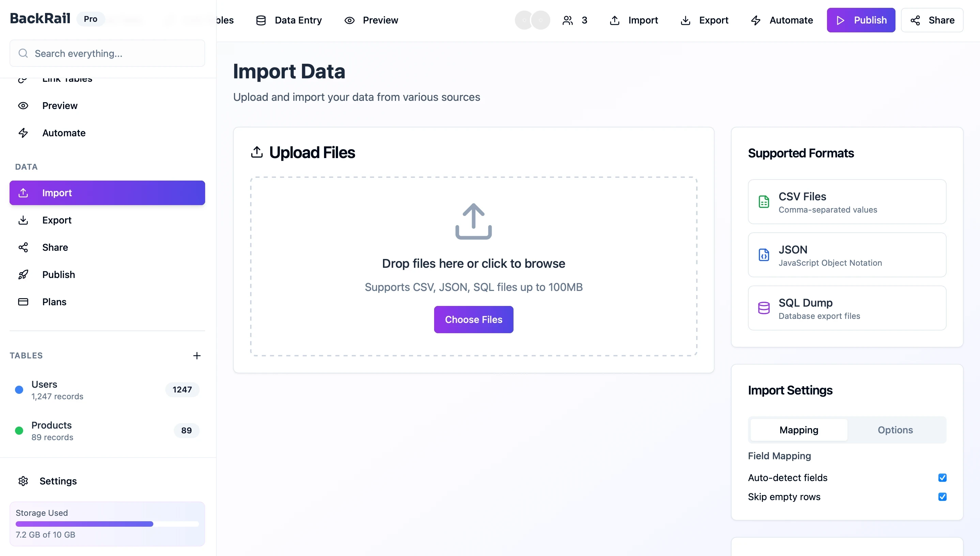Click the Import upload icon in sidebar

[23, 193]
